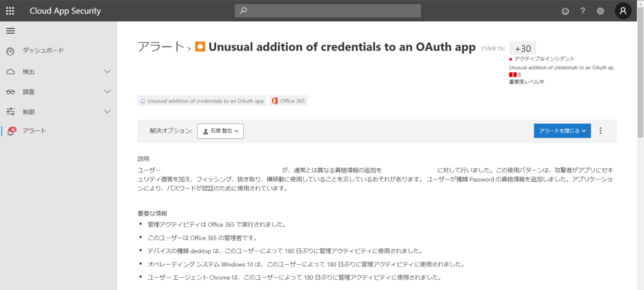Open the 石塚 智也 assignee dropdown
Screen dimensions: 644x290
coord(221,130)
